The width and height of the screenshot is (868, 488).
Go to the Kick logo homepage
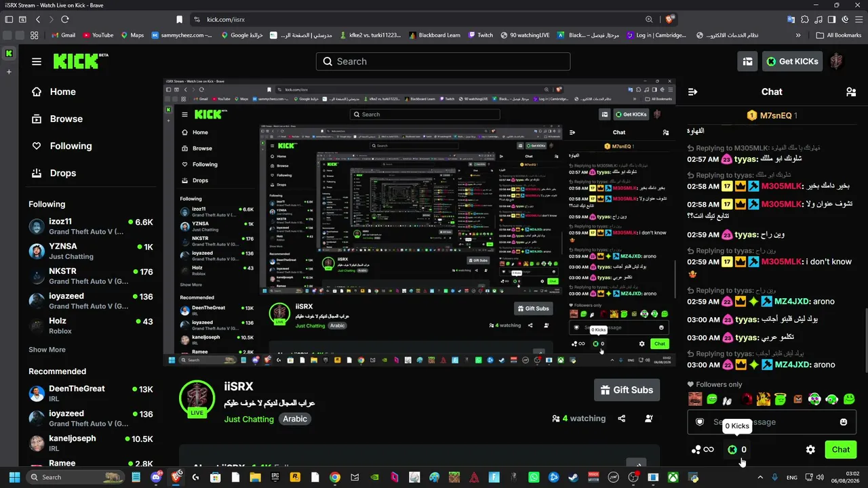(80, 61)
